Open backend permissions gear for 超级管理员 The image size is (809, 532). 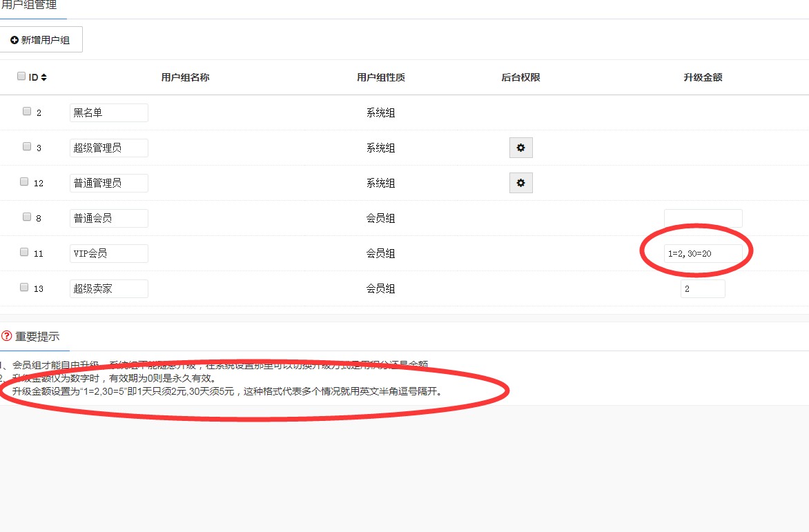point(520,148)
